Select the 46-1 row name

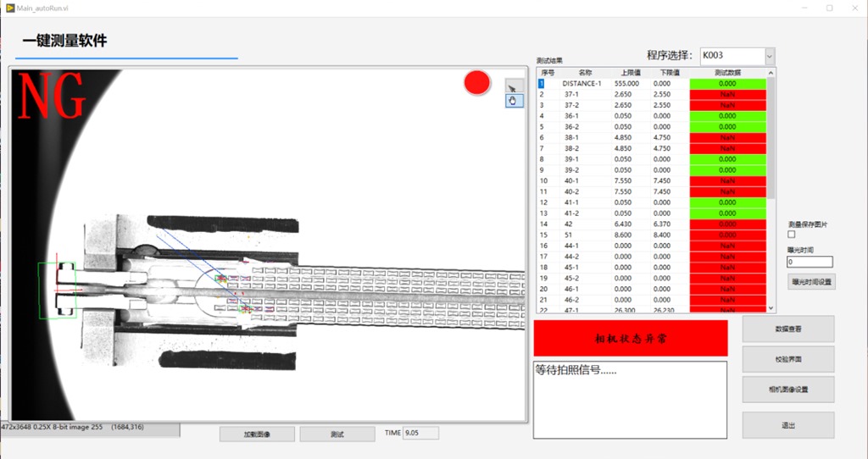[572, 289]
